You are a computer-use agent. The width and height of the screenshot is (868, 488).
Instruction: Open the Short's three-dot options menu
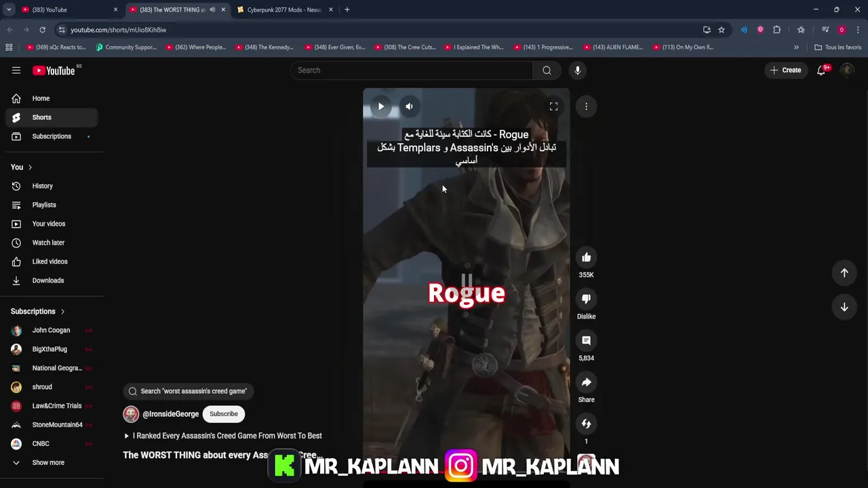tap(587, 106)
